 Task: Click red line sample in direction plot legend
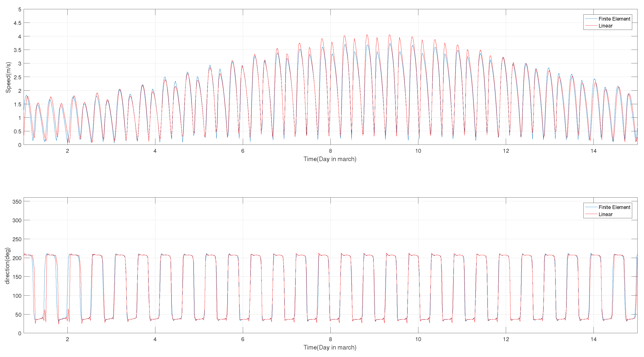[x=591, y=214]
